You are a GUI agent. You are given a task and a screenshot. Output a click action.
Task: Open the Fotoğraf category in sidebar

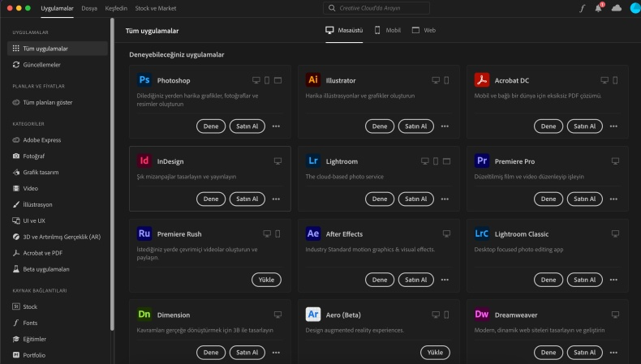(28, 156)
